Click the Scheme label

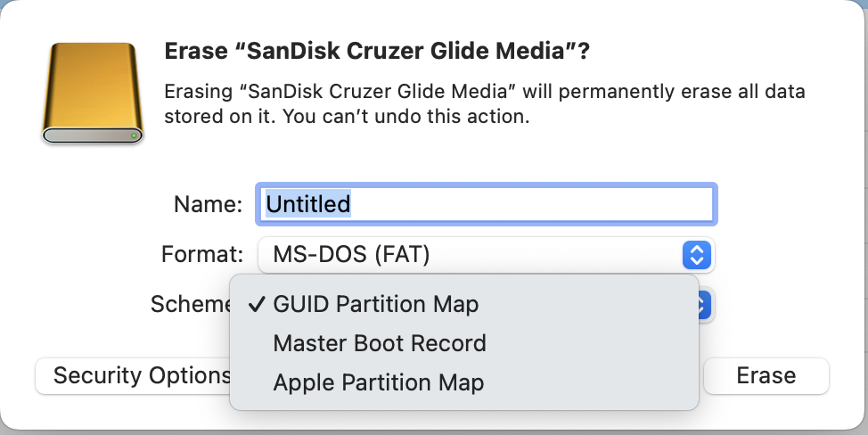[189, 305]
